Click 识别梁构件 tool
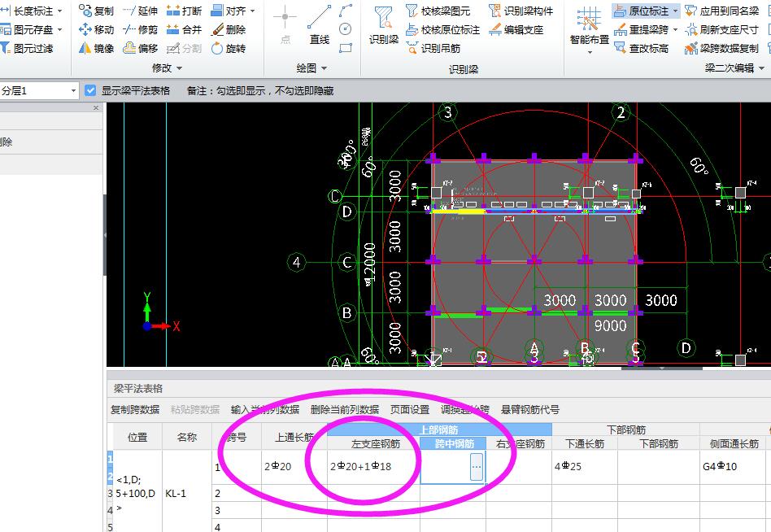 point(521,11)
